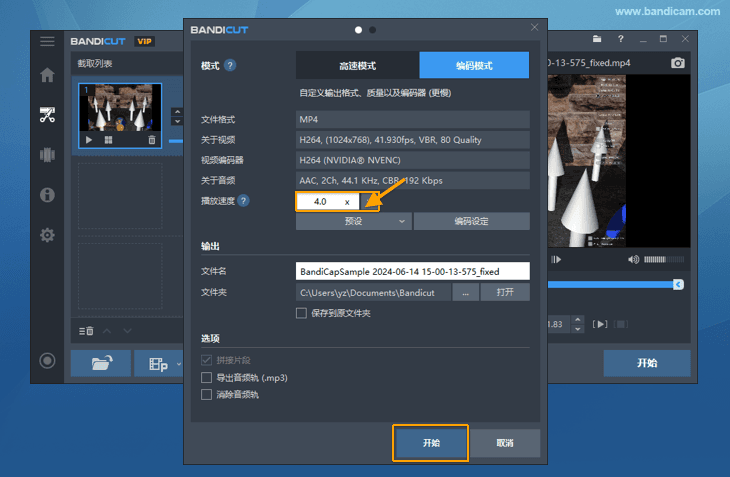This screenshot has height=477, width=730.
Task: Click the project file button beside open folder
Action: tap(159, 363)
